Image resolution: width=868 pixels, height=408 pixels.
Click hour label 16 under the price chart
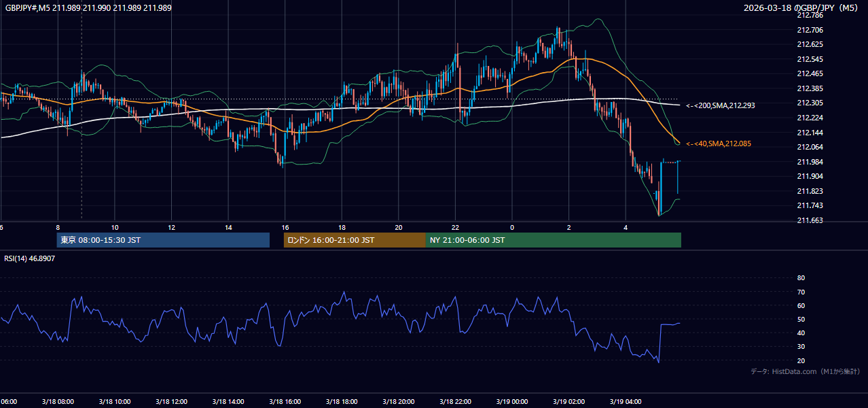(285, 227)
